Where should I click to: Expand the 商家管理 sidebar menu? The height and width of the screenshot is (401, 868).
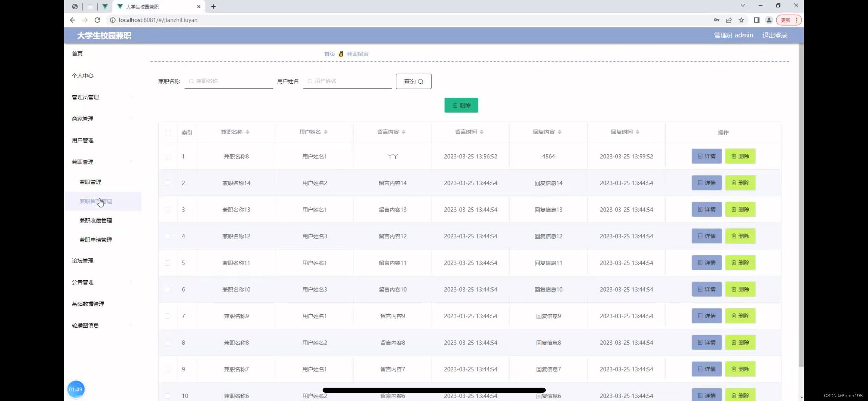tap(103, 119)
